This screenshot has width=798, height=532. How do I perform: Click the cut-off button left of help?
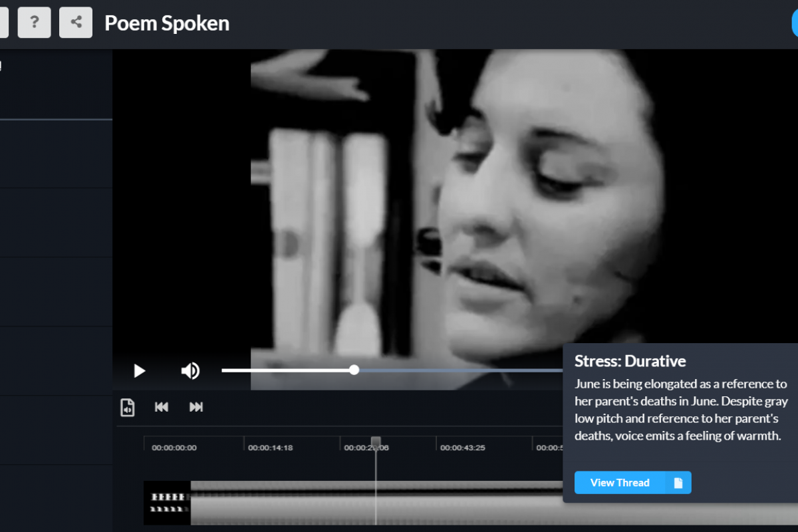click(3, 23)
